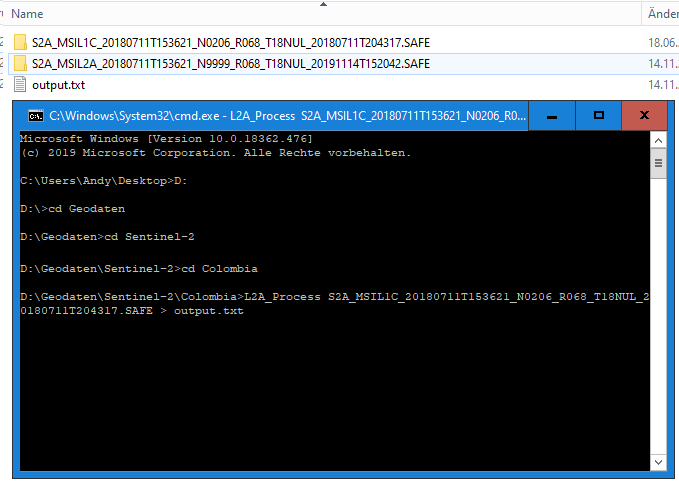
Task: Click date cell of the MSIL2A folder
Action: coord(663,64)
